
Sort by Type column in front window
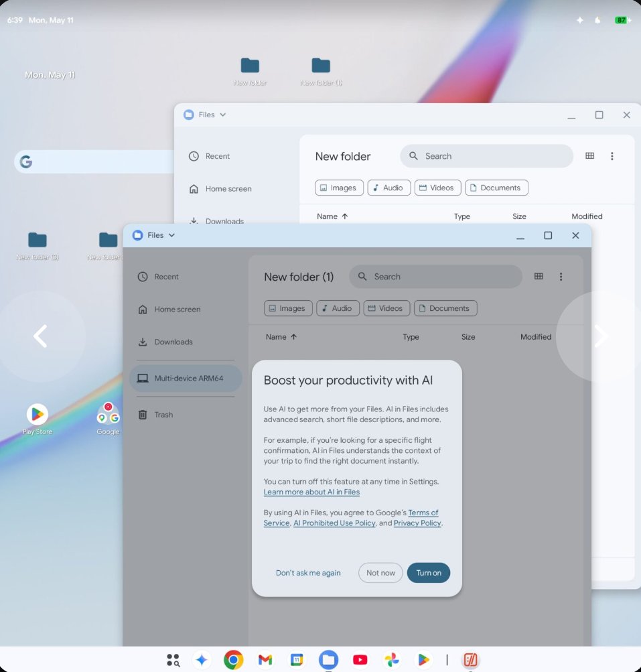[x=411, y=337]
